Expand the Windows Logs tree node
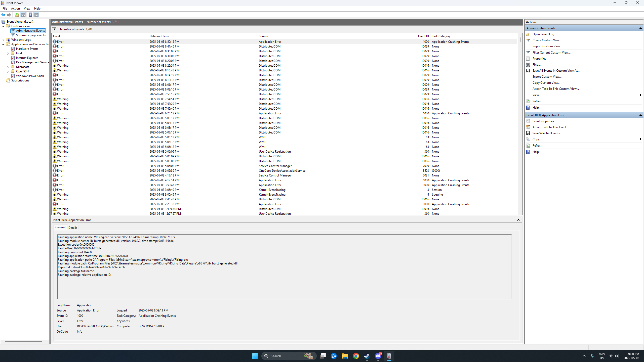This screenshot has height=362, width=644. 3,40
